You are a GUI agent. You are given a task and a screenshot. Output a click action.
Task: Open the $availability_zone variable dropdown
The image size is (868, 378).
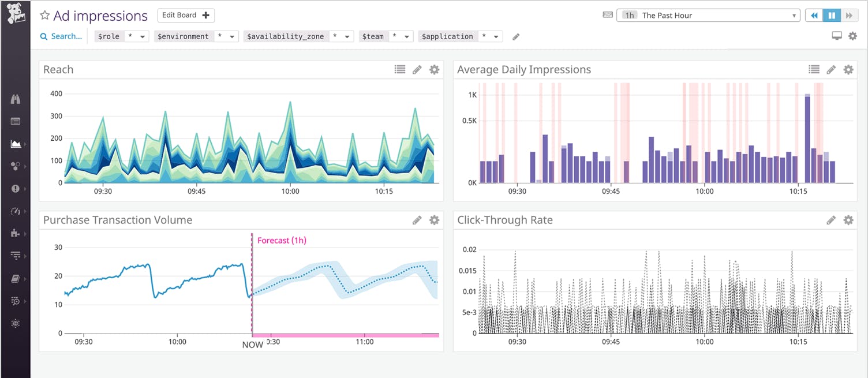click(x=341, y=36)
